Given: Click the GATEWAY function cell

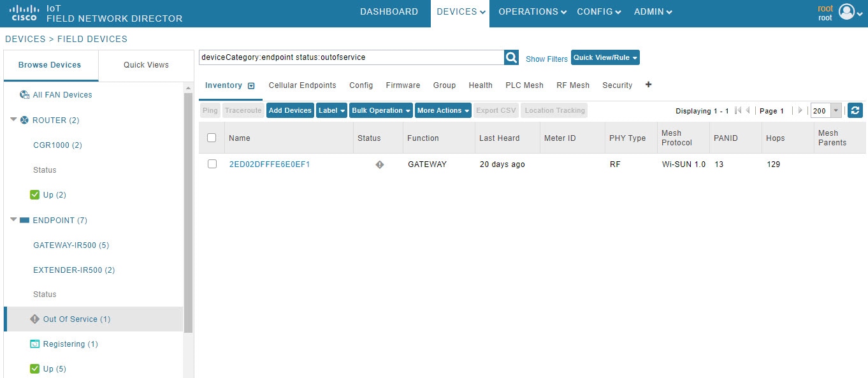Looking at the screenshot, I should 428,164.
